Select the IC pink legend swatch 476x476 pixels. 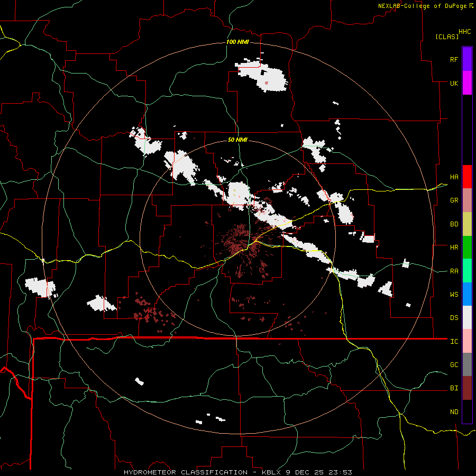[x=467, y=341]
